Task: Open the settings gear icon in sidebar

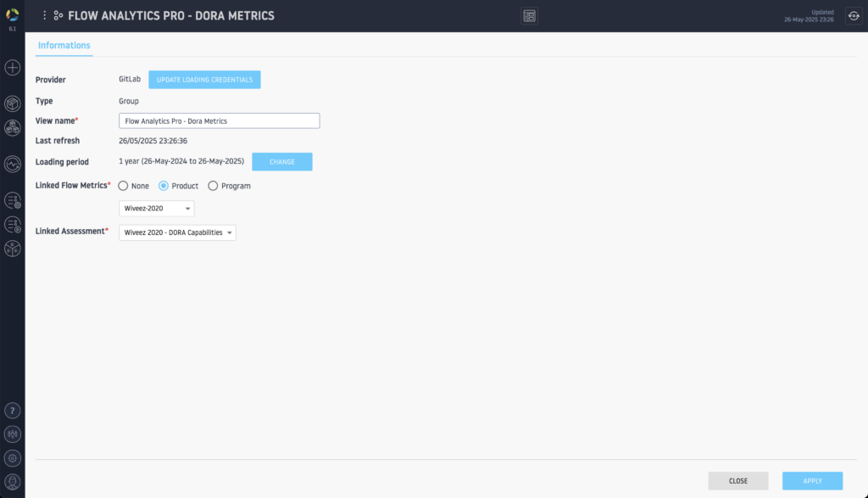Action: [13, 458]
